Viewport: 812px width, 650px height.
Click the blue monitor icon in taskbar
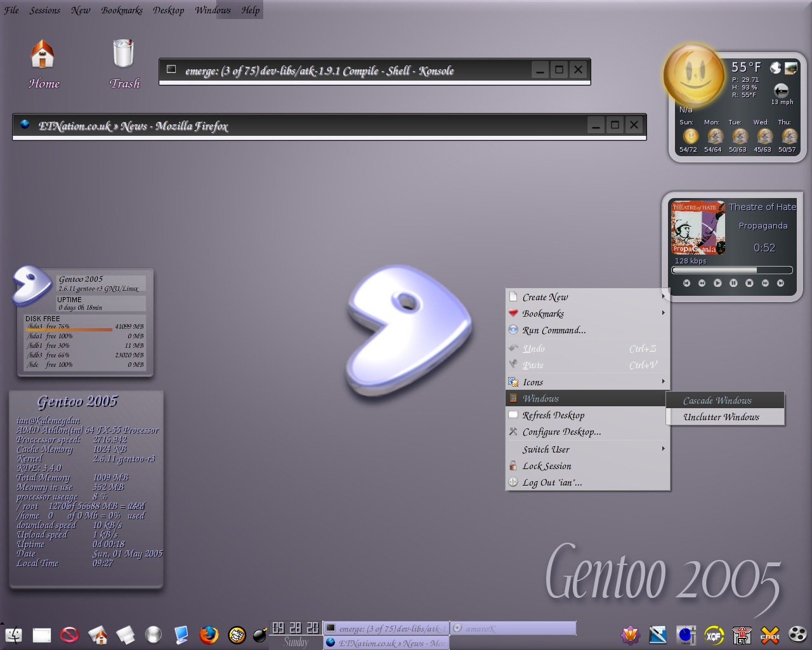click(x=181, y=635)
